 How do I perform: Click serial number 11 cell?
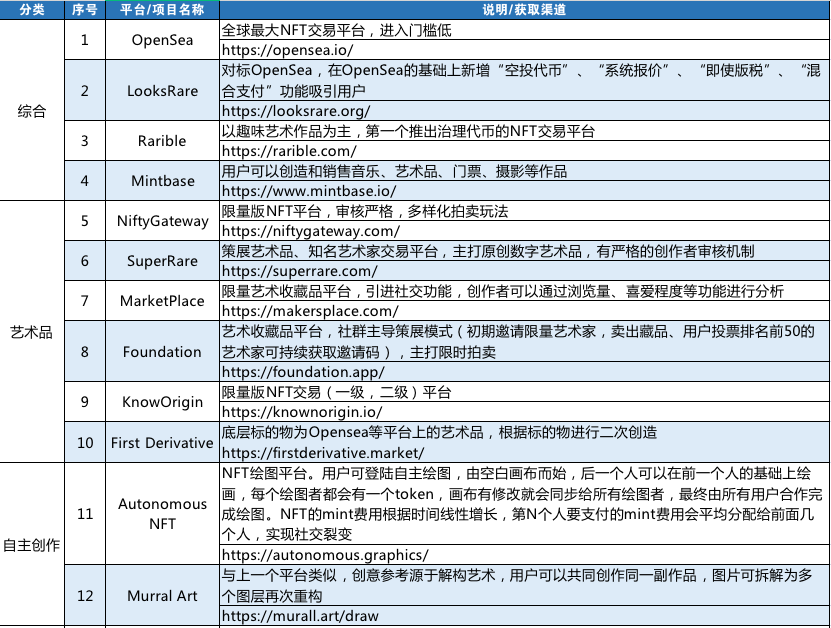coord(85,514)
